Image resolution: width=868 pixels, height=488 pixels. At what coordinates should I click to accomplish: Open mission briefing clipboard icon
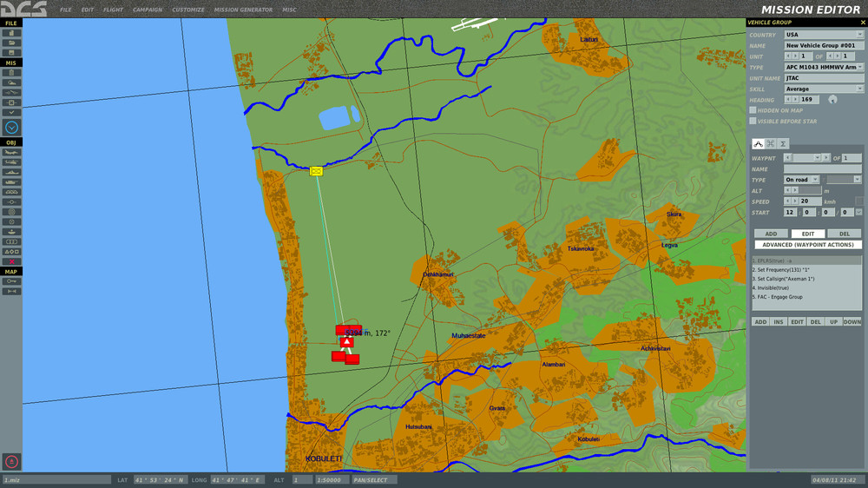click(11, 73)
